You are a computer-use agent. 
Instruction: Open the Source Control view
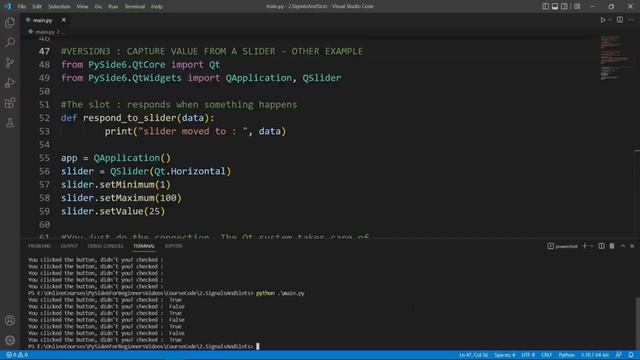10,62
